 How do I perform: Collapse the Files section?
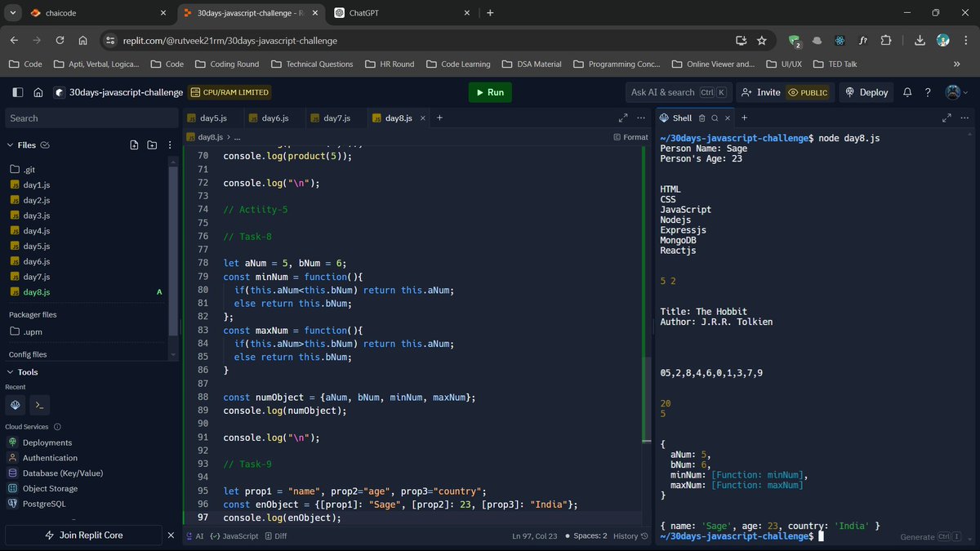[10, 145]
